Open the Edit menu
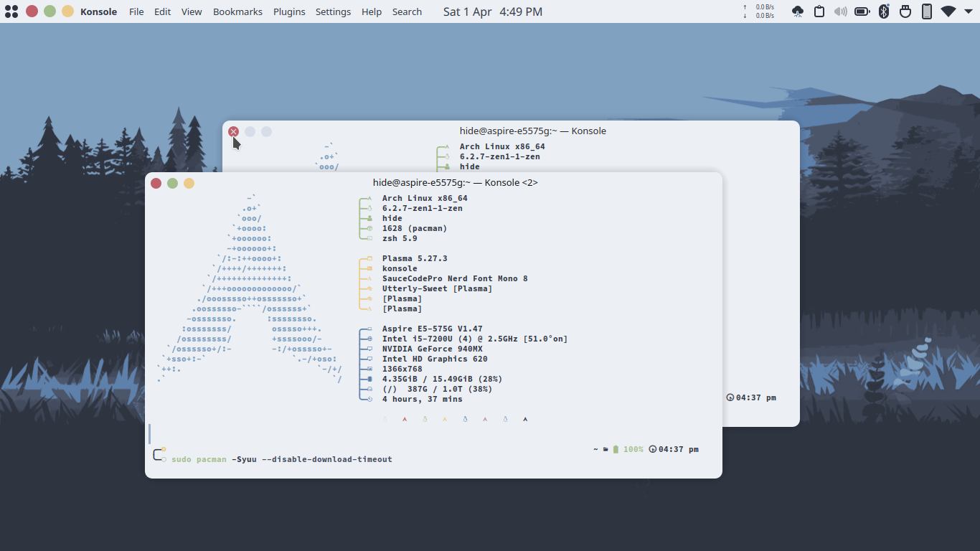Viewport: 980px width, 551px height. 163,11
